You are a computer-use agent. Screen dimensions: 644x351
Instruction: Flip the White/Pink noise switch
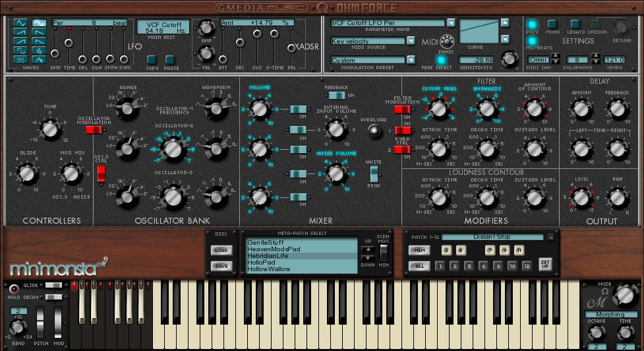point(374,174)
